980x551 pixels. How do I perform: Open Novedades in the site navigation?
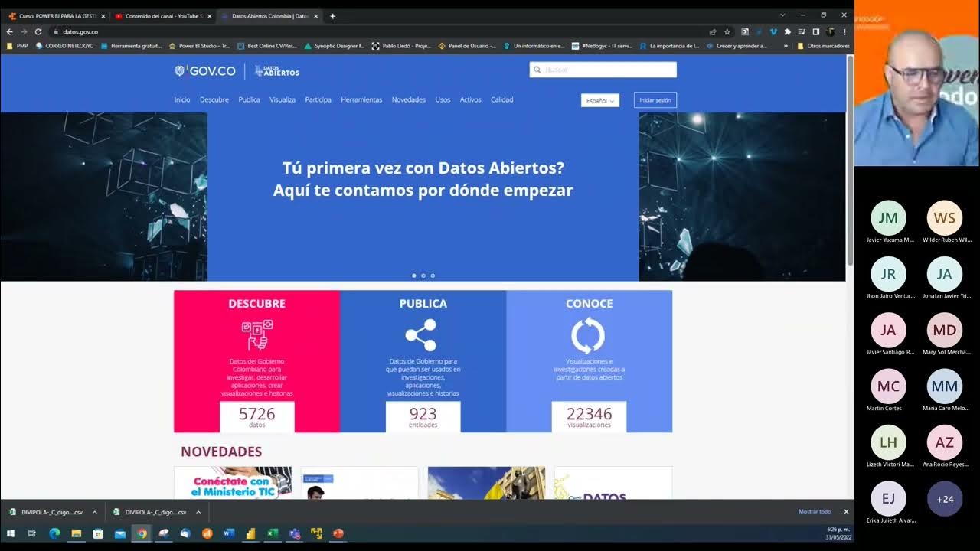coord(409,100)
